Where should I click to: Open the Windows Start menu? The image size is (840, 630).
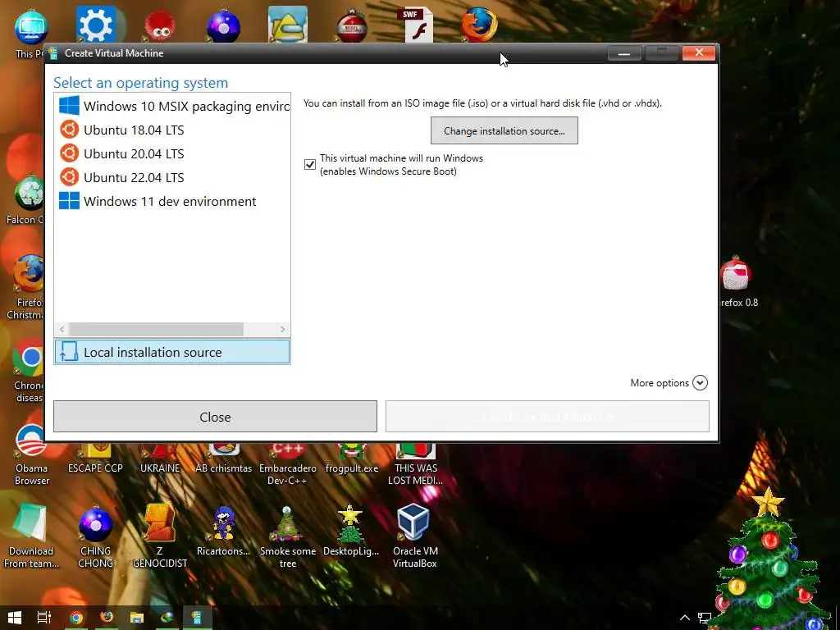coord(15,618)
